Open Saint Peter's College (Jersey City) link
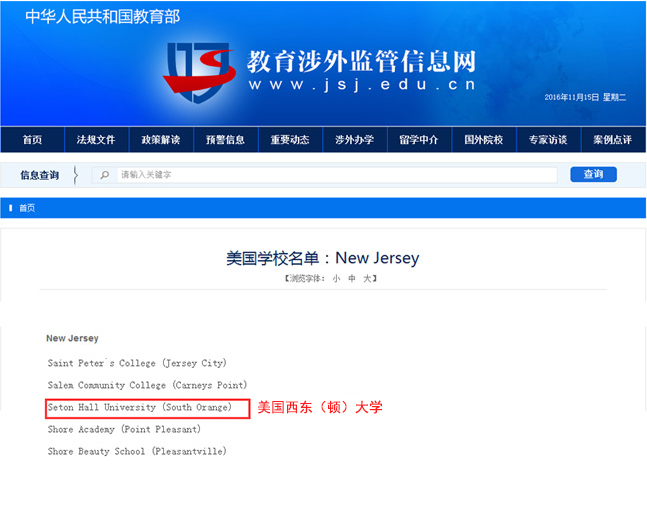647x517 pixels. [x=137, y=363]
